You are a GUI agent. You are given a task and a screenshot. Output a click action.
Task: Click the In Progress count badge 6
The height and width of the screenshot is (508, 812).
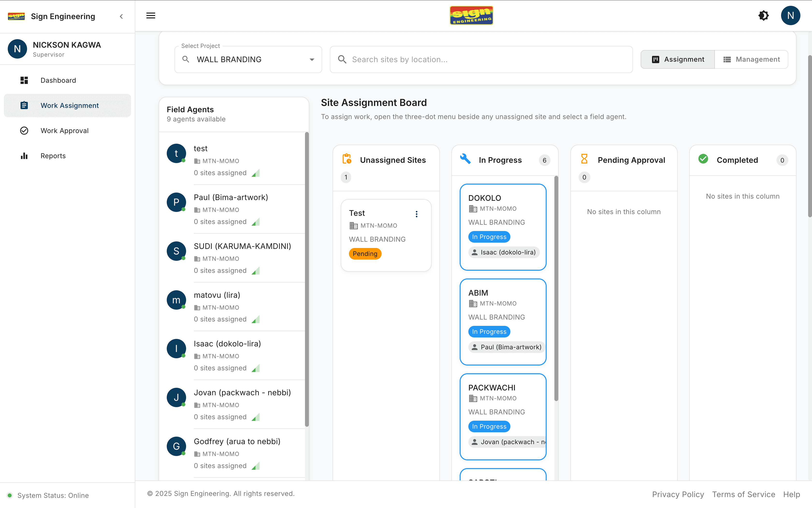[x=544, y=160]
